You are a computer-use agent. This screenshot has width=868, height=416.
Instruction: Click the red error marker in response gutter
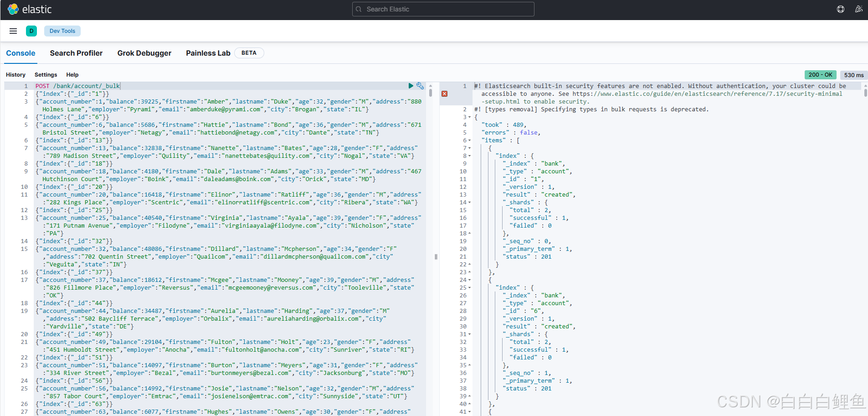click(x=444, y=94)
